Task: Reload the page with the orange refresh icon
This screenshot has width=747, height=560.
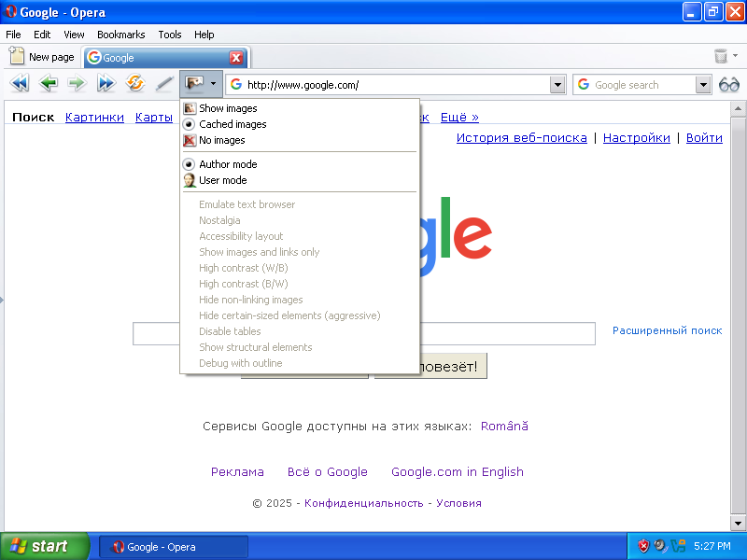Action: [135, 83]
